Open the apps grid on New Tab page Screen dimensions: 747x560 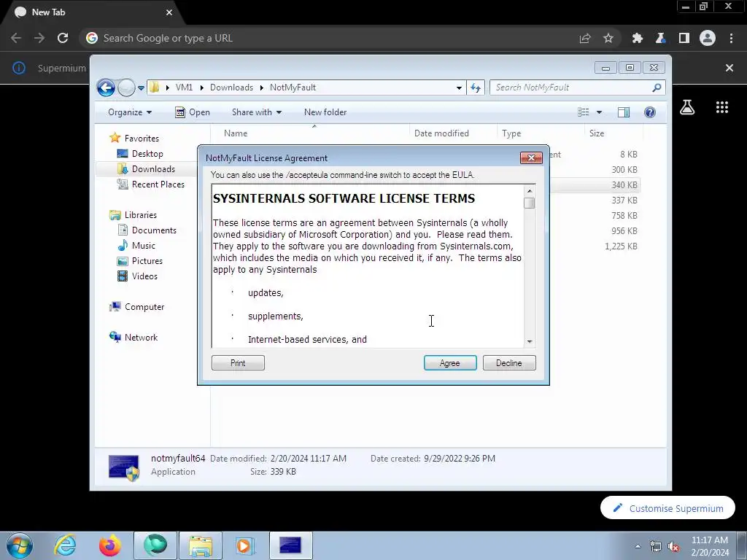[x=722, y=107]
